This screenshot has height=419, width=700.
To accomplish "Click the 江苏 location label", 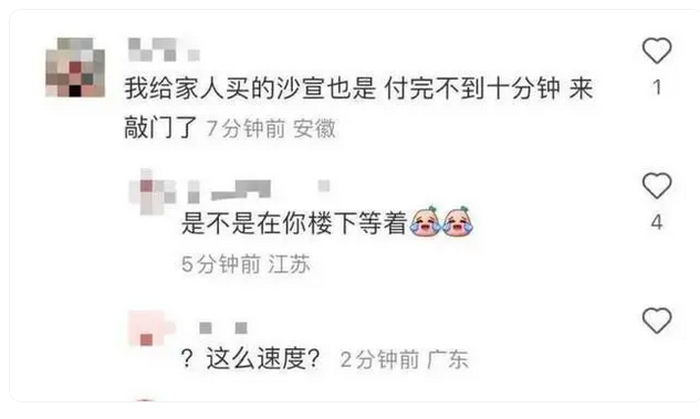I will click(289, 264).
